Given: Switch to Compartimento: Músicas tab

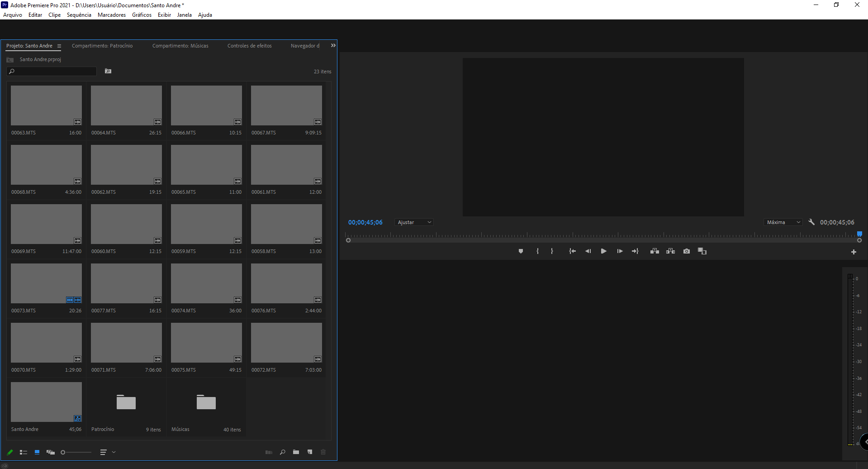Looking at the screenshot, I should coord(180,45).
